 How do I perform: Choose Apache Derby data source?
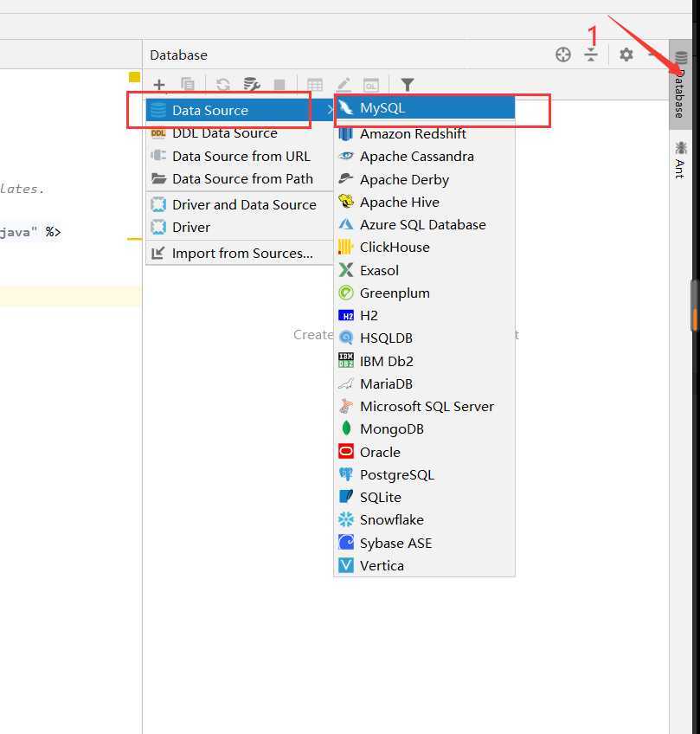pos(424,179)
